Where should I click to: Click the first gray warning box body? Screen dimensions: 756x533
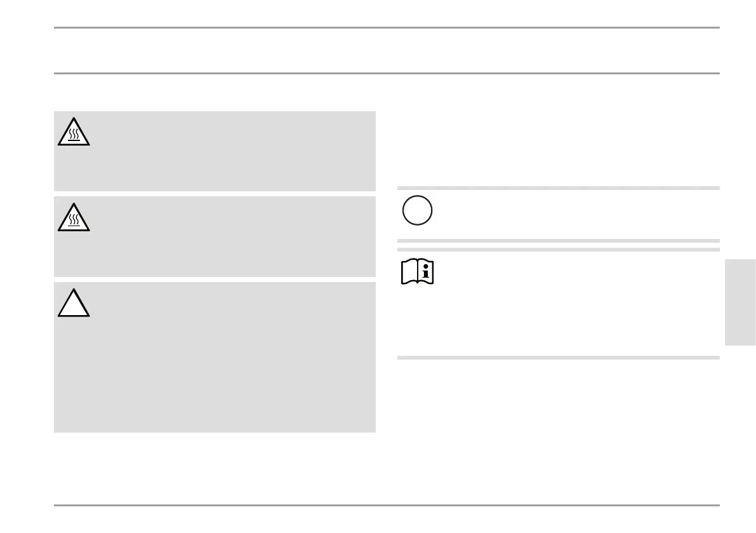coord(215,151)
